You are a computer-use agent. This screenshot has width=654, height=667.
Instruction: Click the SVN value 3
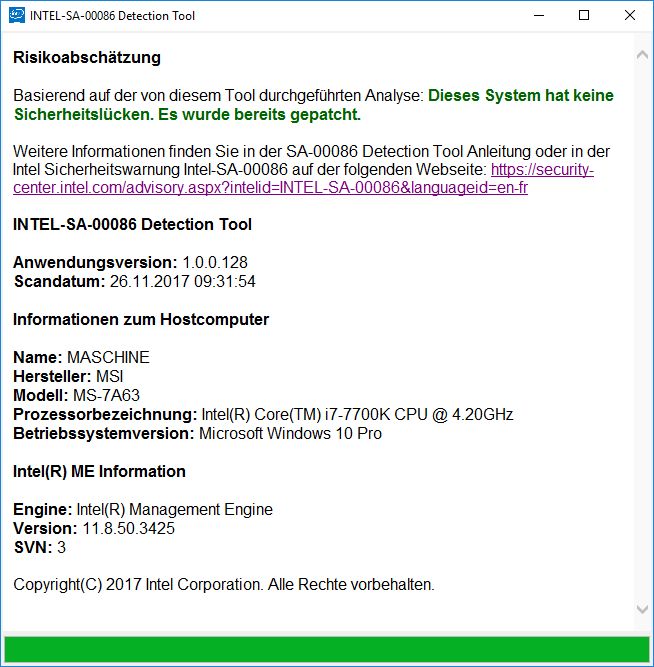pyautogui.click(x=61, y=547)
